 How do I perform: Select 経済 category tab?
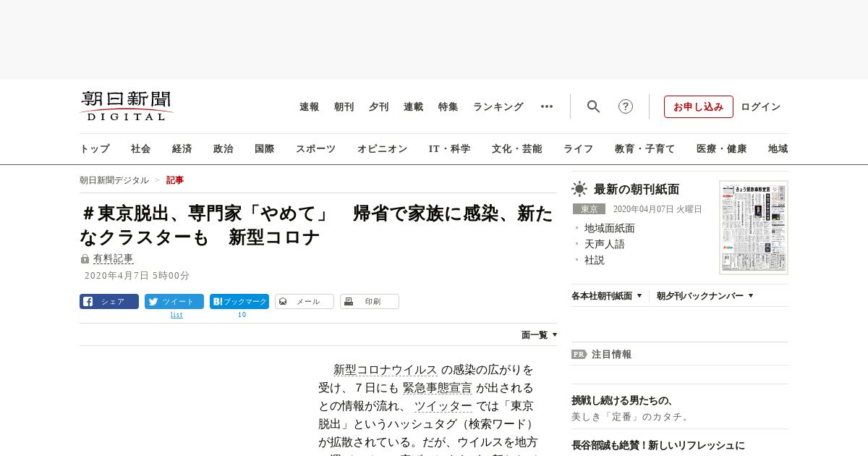click(x=182, y=148)
